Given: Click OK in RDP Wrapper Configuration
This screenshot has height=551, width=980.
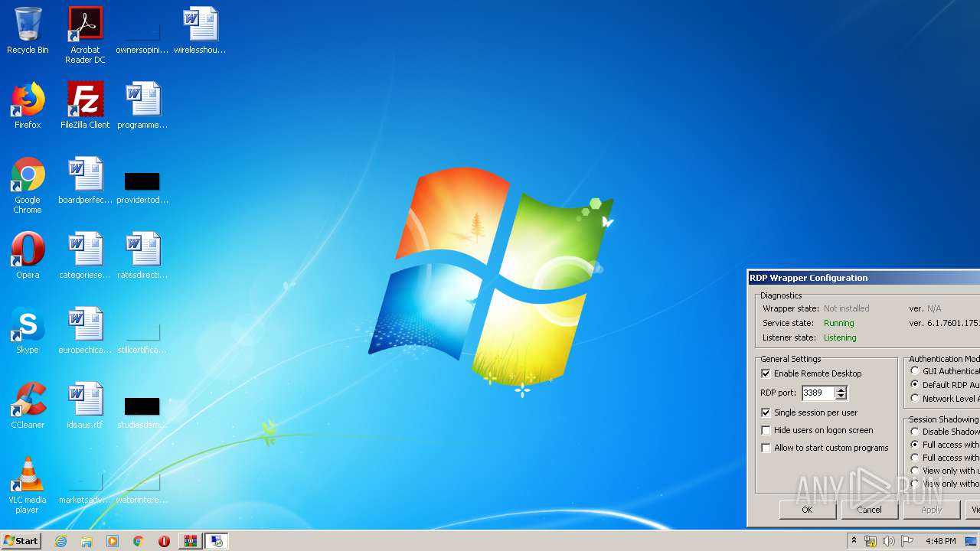Looking at the screenshot, I should [807, 510].
